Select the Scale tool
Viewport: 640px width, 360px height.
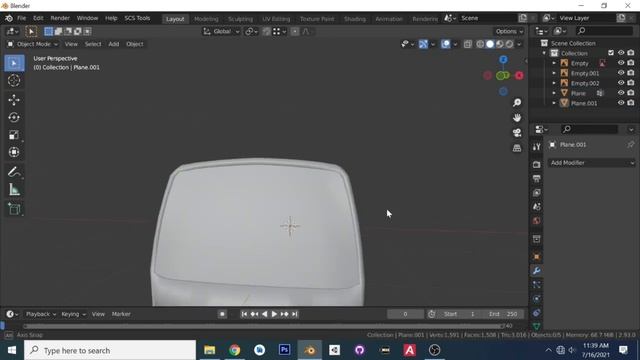[x=14, y=135]
